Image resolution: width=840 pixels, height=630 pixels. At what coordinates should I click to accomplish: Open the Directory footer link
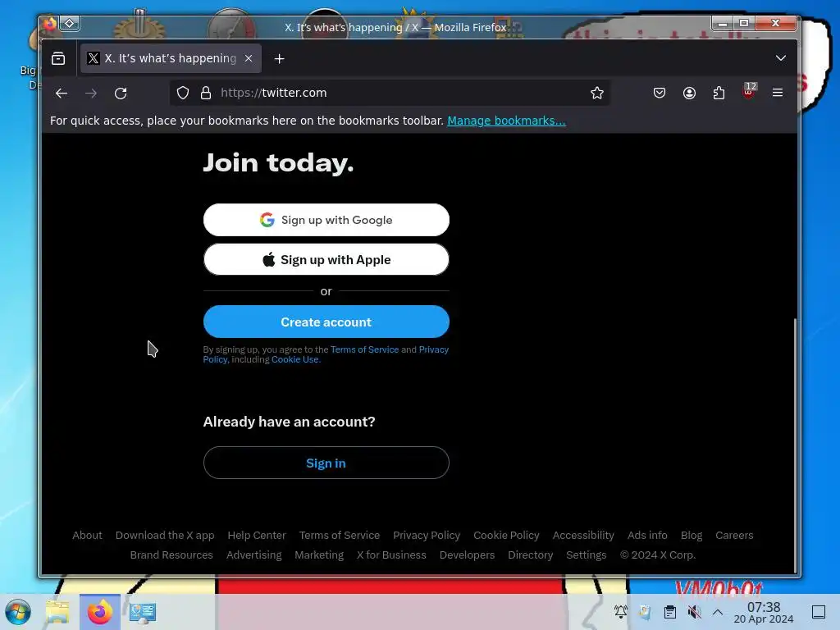(531, 555)
